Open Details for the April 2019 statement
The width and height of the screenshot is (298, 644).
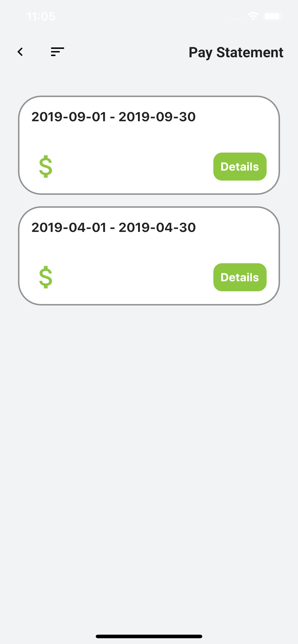tap(240, 277)
